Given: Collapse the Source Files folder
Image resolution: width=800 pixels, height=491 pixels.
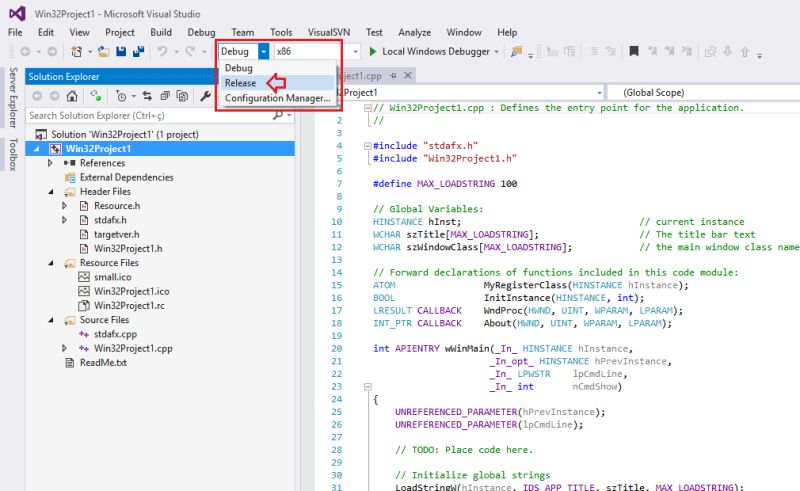Looking at the screenshot, I should point(51,321).
